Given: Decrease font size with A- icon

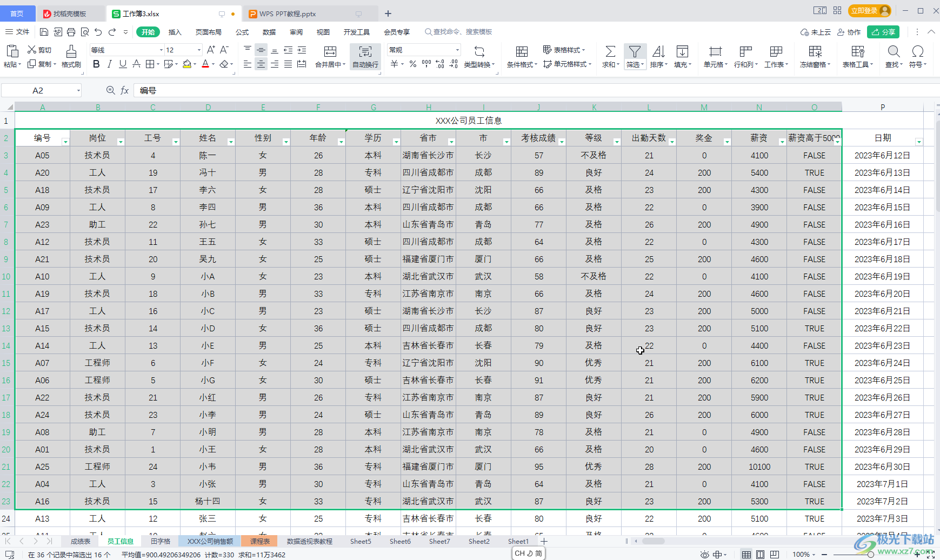Looking at the screenshot, I should click(x=224, y=50).
